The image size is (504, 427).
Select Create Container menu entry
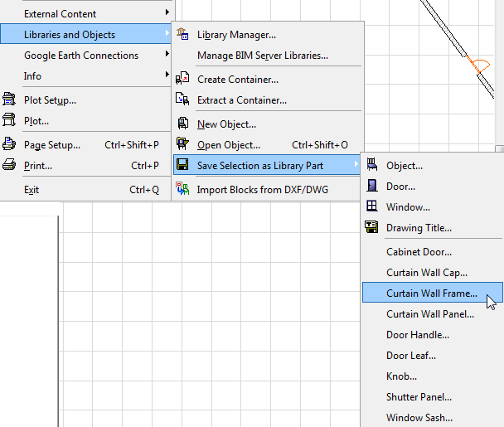tap(269, 79)
